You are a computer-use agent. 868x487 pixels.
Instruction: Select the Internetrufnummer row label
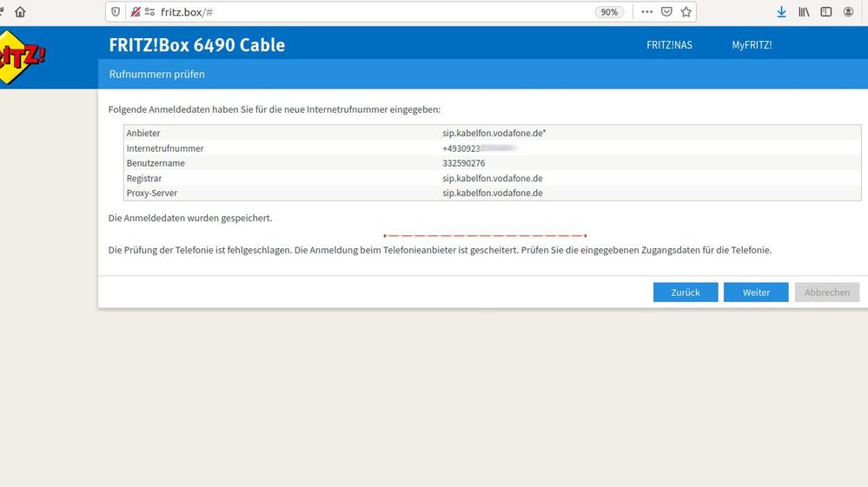click(x=165, y=148)
